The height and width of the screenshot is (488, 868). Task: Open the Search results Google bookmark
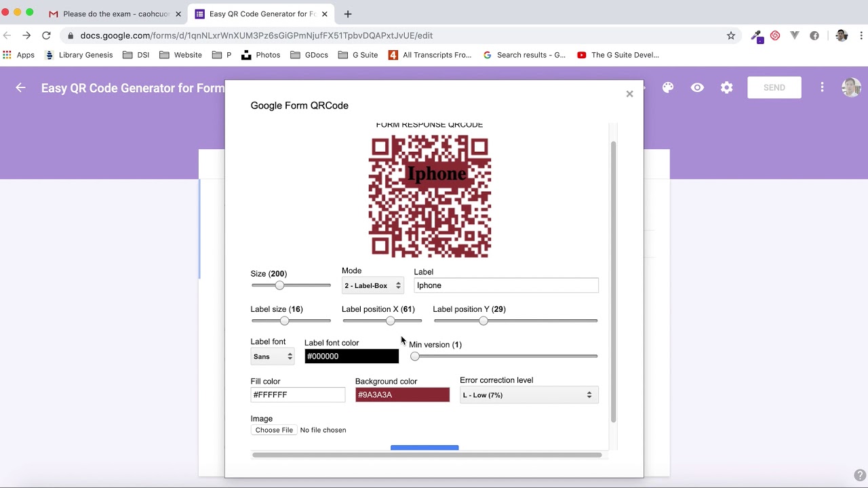(524, 55)
